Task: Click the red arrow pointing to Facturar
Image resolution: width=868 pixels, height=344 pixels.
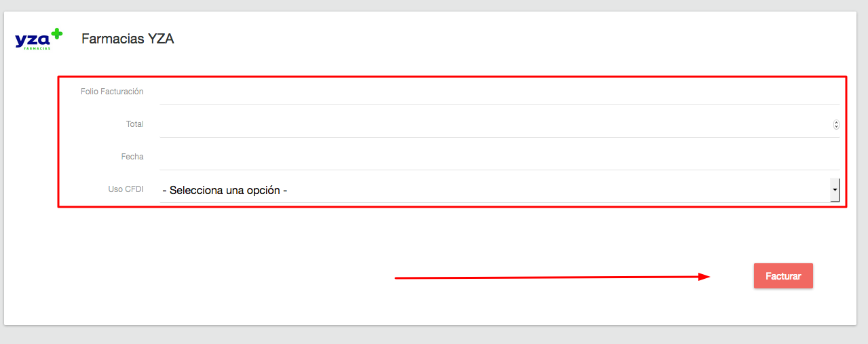Action: point(551,277)
